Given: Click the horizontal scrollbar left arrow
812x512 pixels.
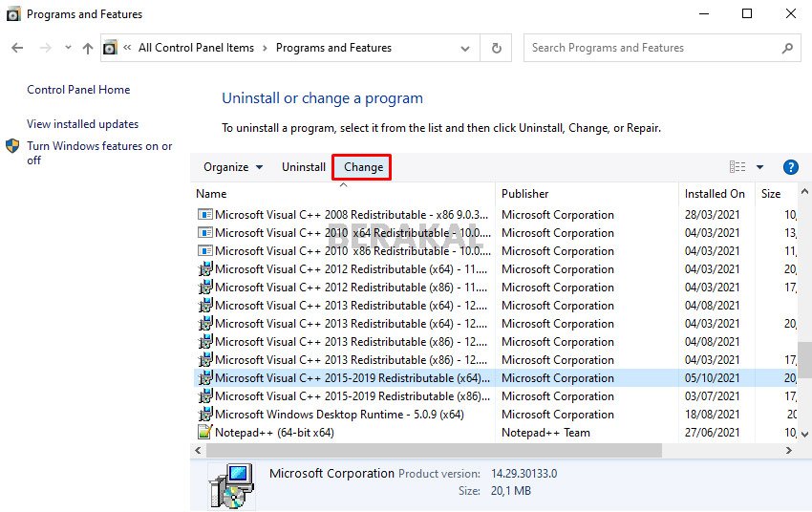Looking at the screenshot, I should (198, 451).
